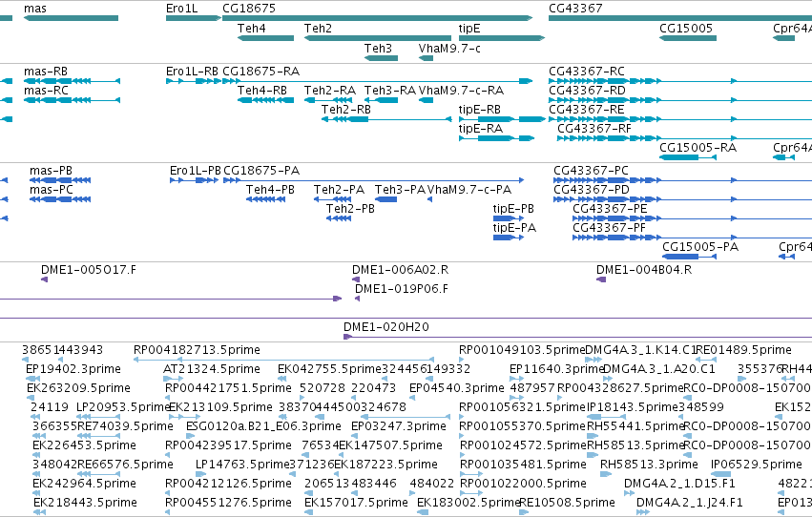The image size is (812, 517).
Task: Click the CG15005-PA protein label
Action: (x=700, y=247)
